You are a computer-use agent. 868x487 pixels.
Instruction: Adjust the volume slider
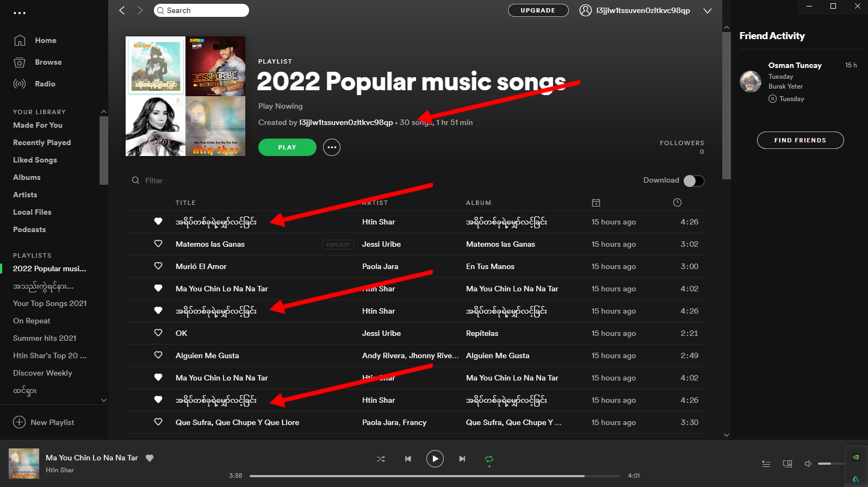pyautogui.click(x=831, y=464)
